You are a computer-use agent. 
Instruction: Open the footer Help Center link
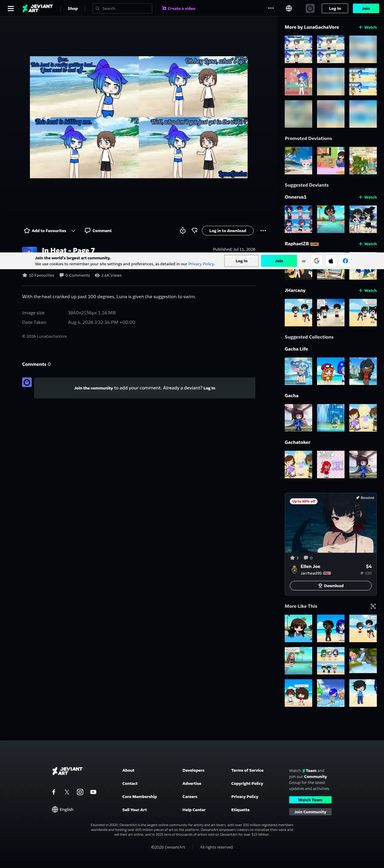click(x=194, y=810)
